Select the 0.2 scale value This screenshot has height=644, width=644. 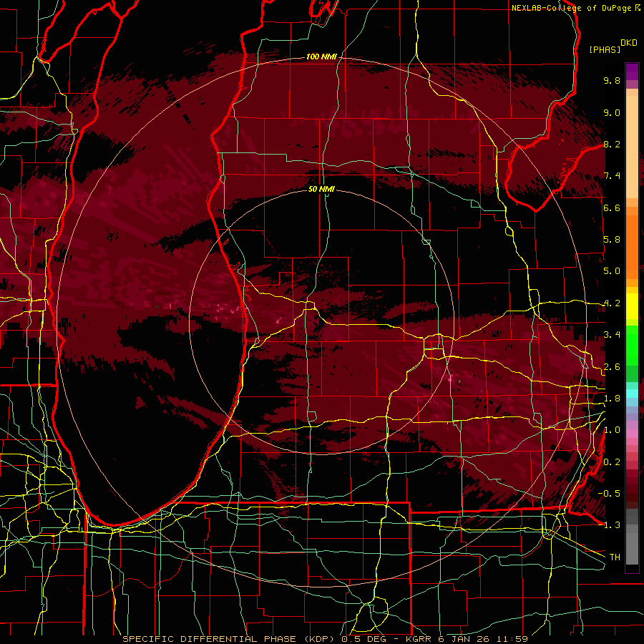tap(612, 462)
